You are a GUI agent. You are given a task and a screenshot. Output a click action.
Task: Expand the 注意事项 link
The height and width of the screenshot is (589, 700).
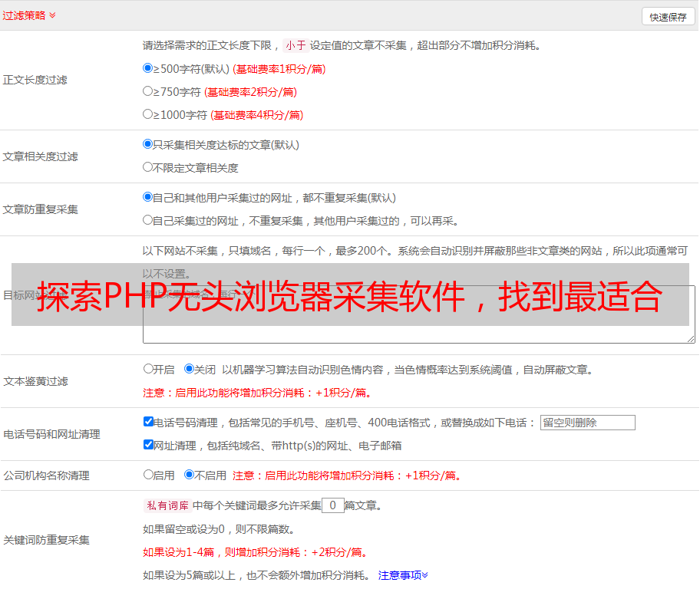pyautogui.click(x=403, y=575)
